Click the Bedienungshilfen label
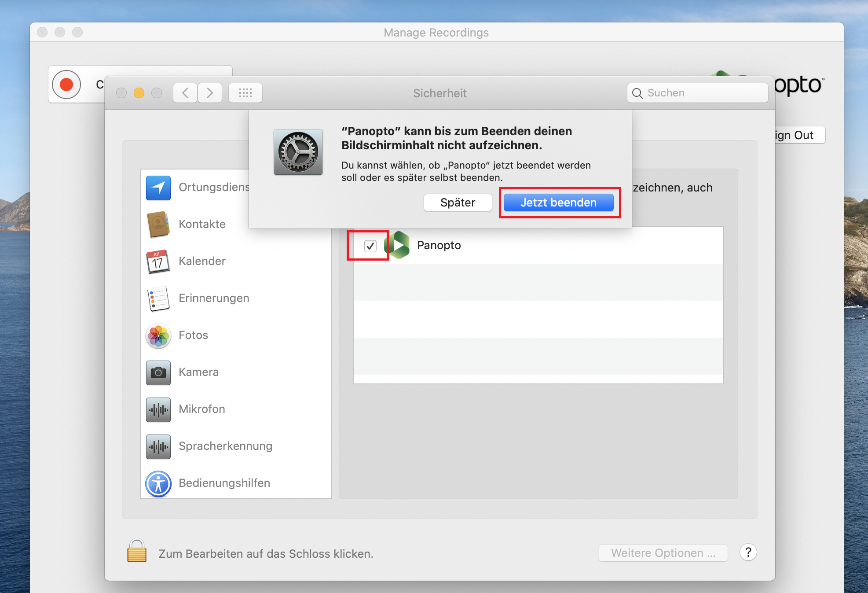 click(x=224, y=483)
